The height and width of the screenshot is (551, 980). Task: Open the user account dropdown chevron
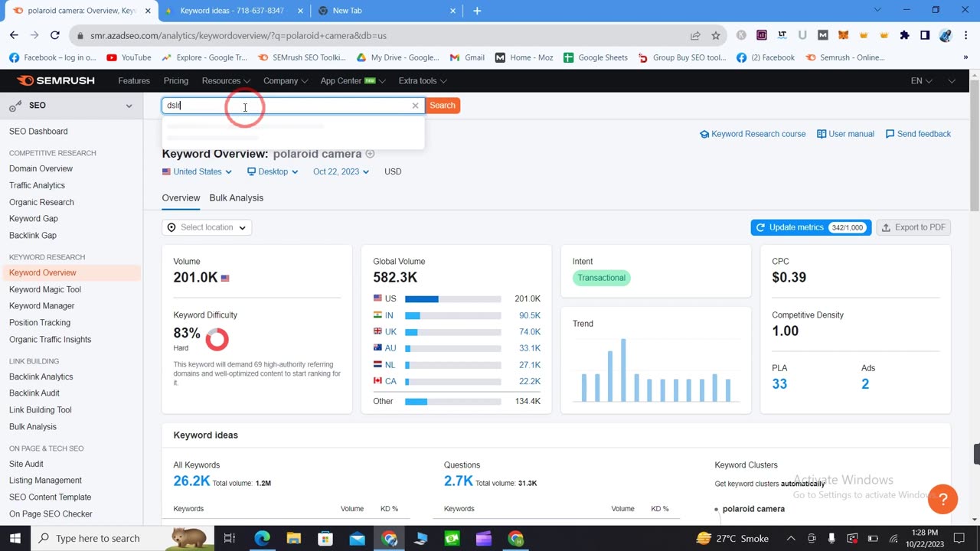click(x=952, y=80)
